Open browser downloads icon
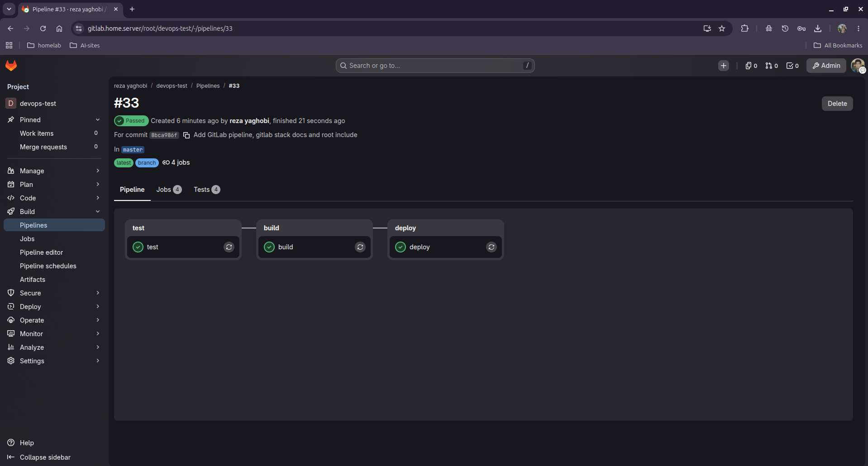 818,29
